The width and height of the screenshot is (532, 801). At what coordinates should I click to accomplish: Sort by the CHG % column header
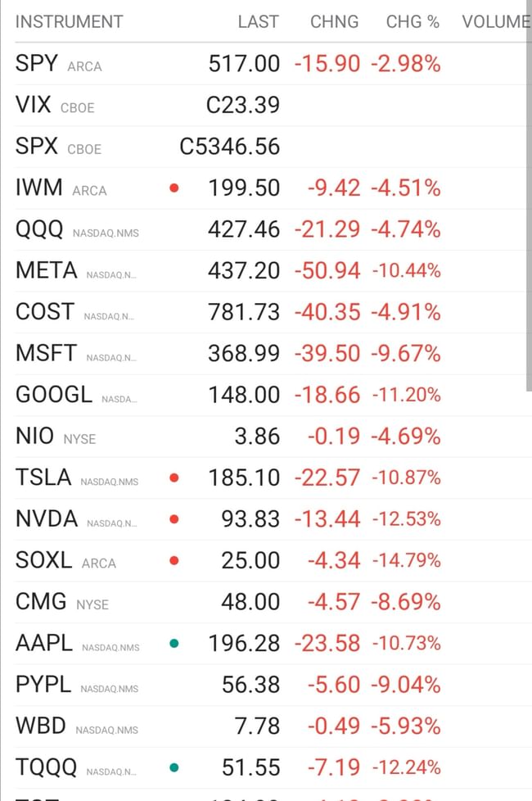click(x=413, y=22)
